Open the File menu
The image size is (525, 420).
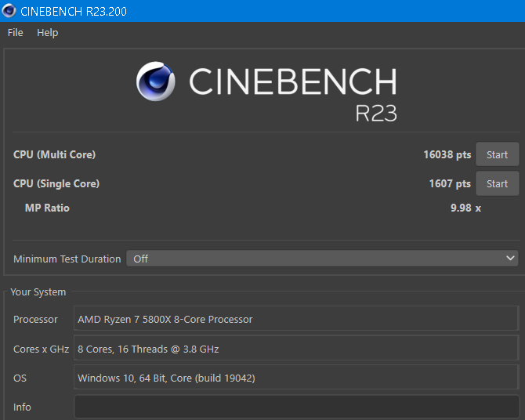point(16,32)
